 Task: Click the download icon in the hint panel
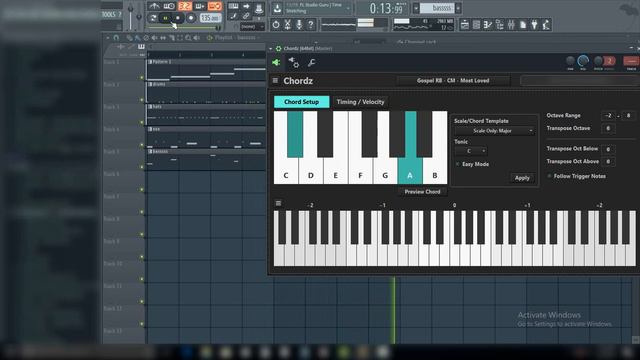(x=277, y=8)
